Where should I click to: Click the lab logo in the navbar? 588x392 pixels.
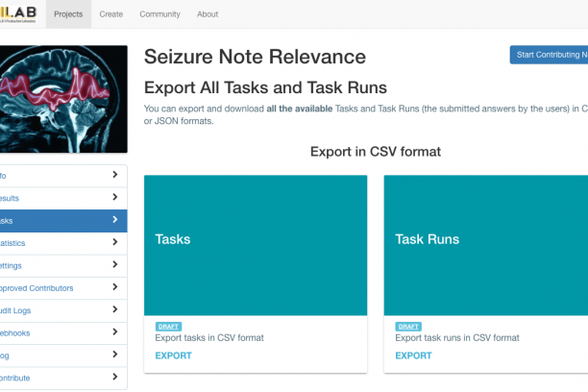tap(17, 13)
